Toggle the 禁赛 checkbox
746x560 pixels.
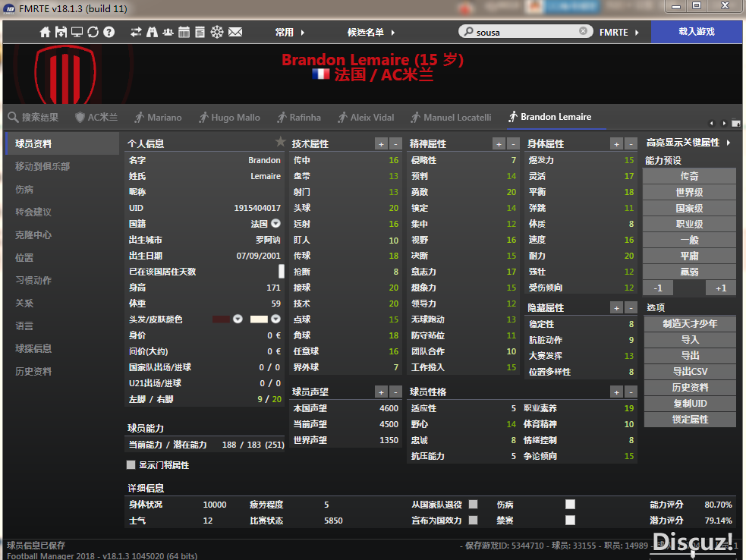[571, 521]
